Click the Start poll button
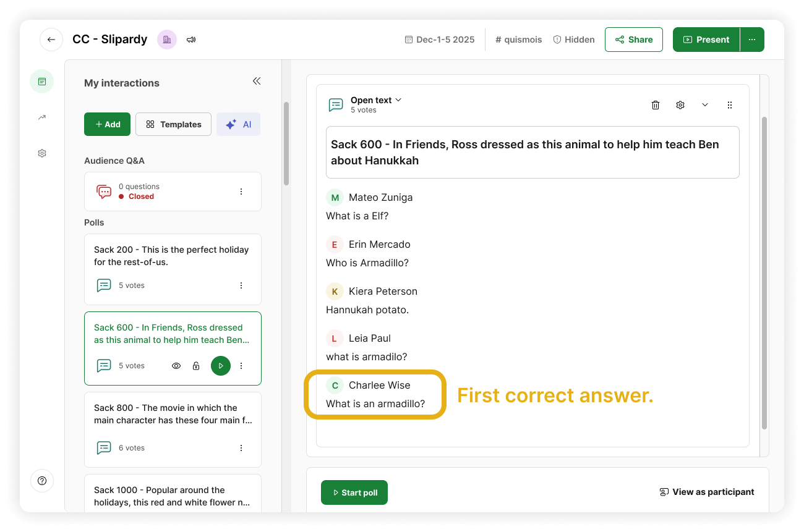Viewport: 804px width, 532px height. (x=354, y=492)
